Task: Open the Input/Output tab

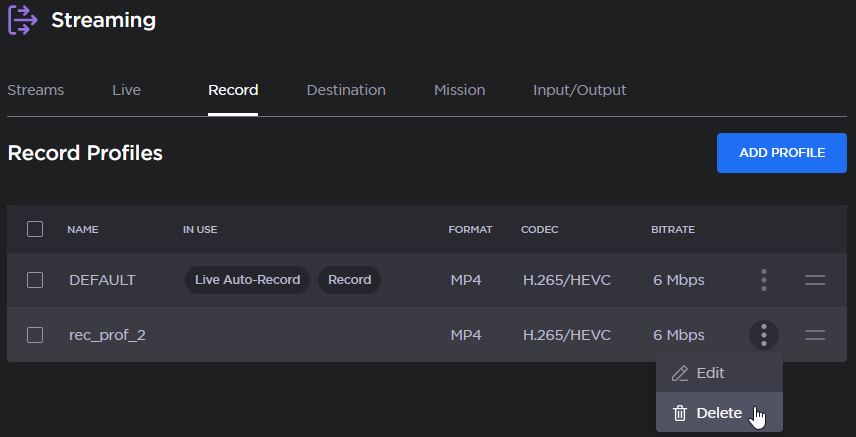Action: click(x=579, y=90)
